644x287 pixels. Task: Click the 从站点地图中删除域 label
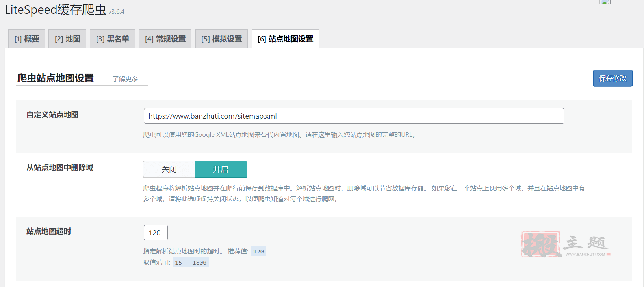pyautogui.click(x=60, y=168)
